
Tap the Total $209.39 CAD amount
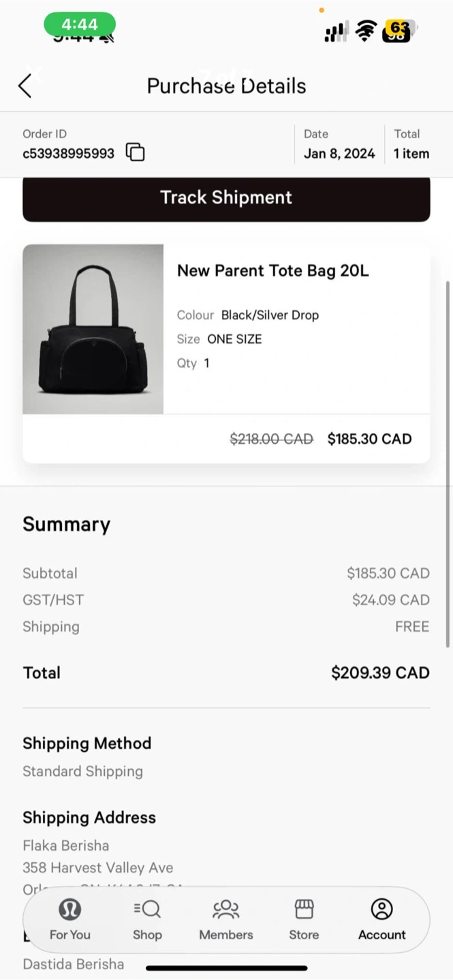pos(380,673)
